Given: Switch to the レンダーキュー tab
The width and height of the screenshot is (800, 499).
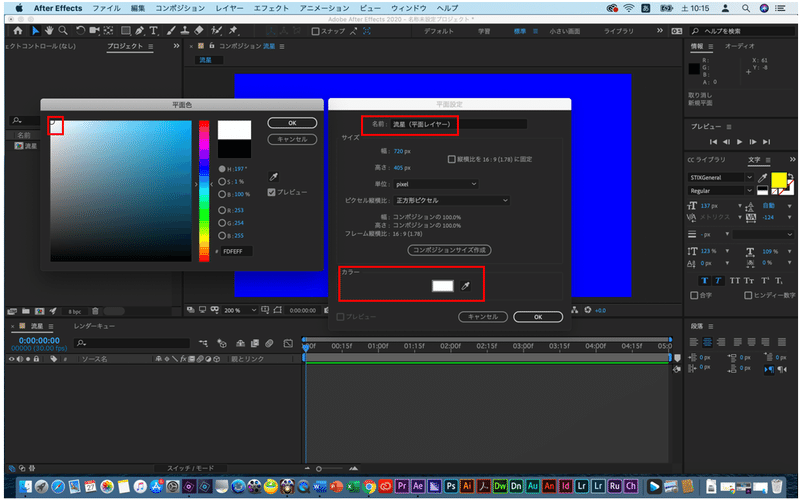Looking at the screenshot, I should pyautogui.click(x=94, y=326).
